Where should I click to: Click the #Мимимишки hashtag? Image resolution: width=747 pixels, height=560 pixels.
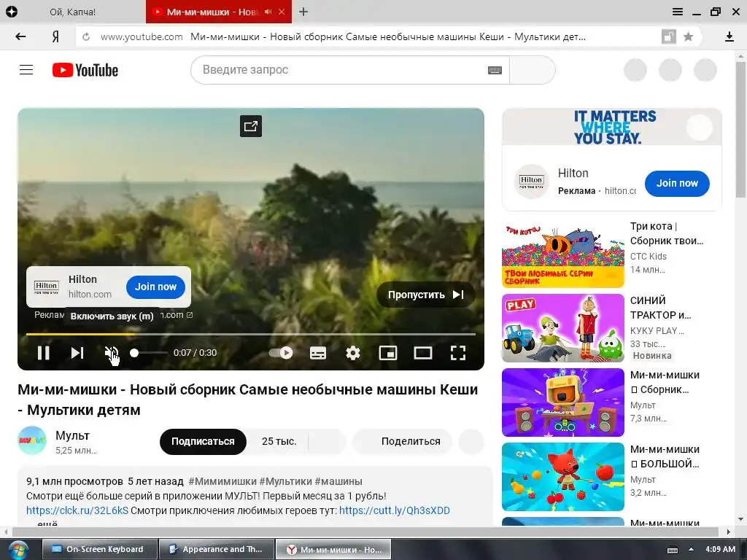[222, 481]
